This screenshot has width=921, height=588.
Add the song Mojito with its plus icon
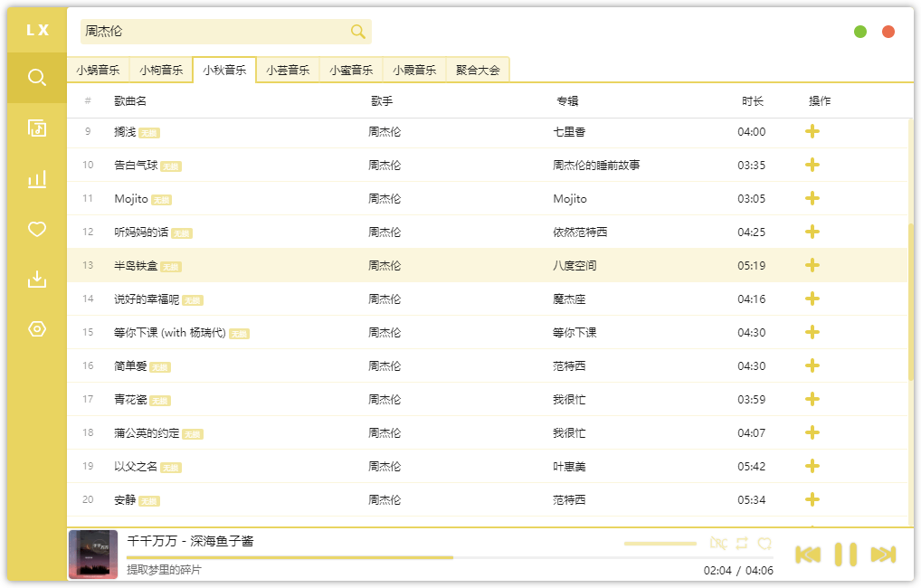point(812,199)
